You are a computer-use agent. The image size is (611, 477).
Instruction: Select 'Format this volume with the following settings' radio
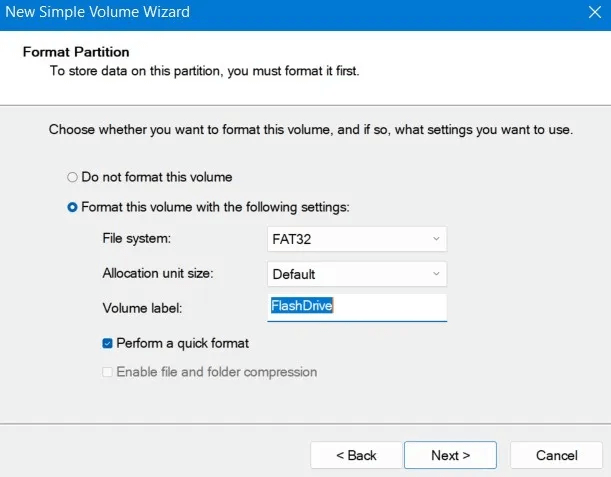coord(72,207)
